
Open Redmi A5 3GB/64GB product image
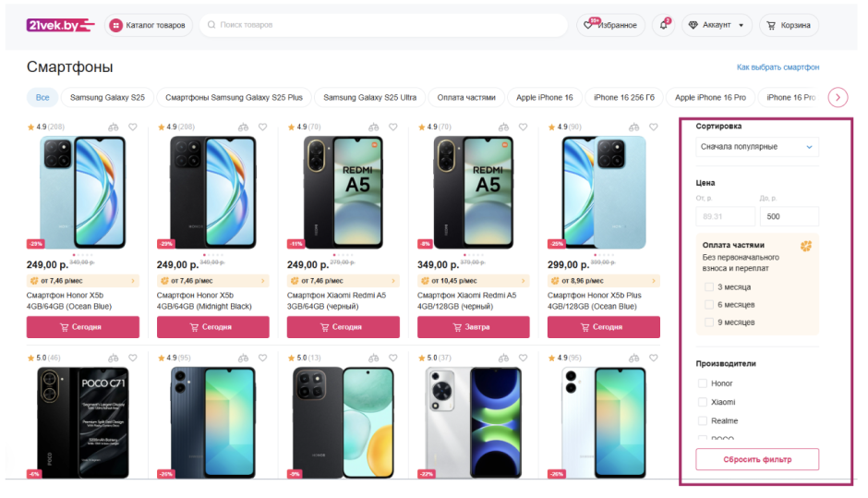[343, 192]
